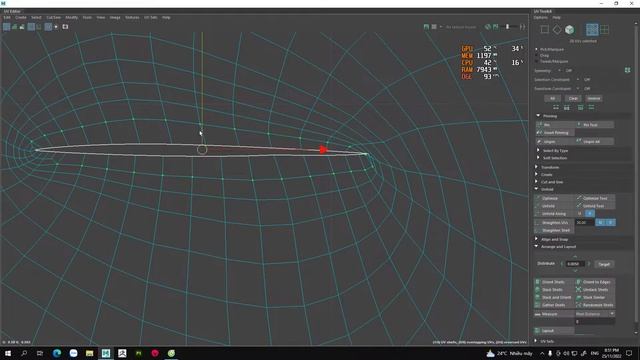Click the Orient Shells icon
This screenshot has width=640, height=360.
(538, 282)
